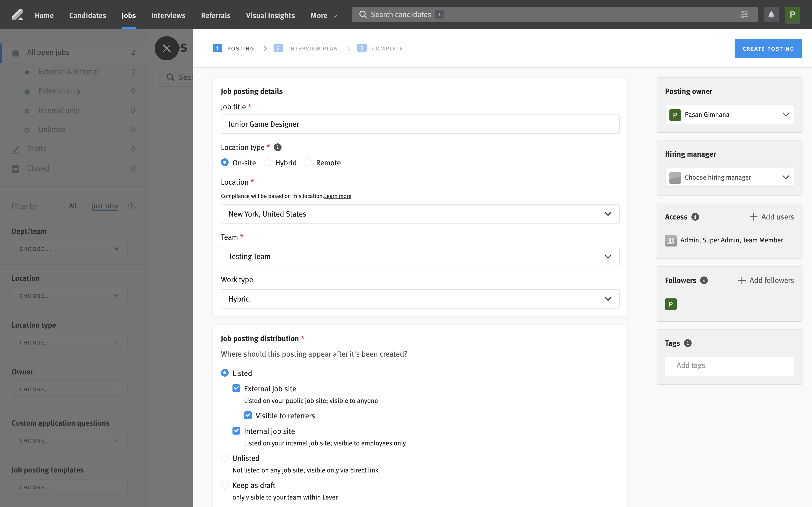Image resolution: width=812 pixels, height=507 pixels.
Task: Select the Remote location type
Action: 308,163
